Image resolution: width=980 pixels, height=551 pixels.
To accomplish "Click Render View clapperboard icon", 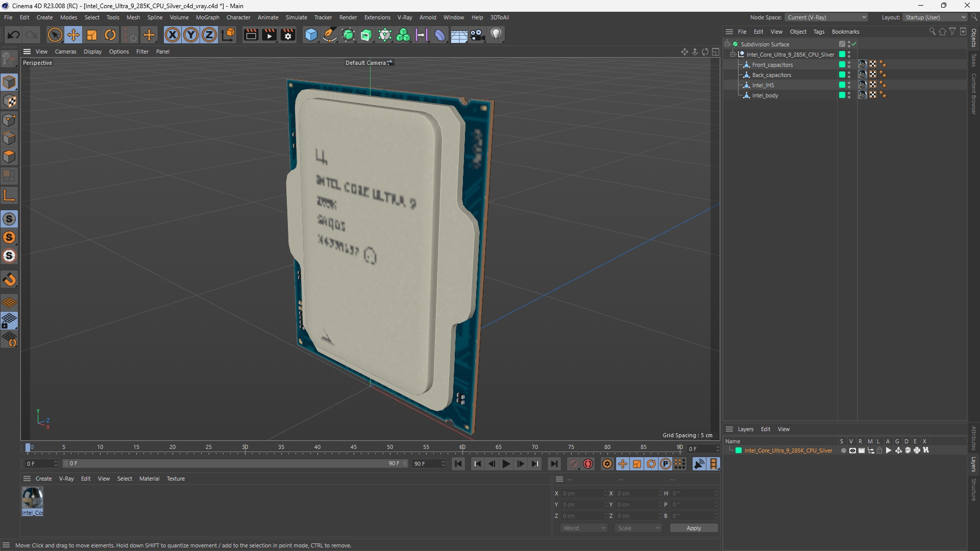I will 251,35.
